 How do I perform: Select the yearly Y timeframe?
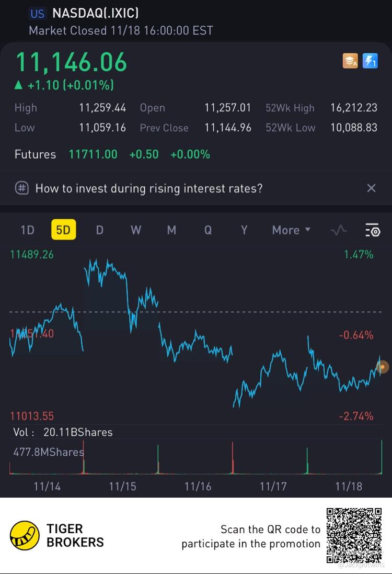[x=244, y=230]
